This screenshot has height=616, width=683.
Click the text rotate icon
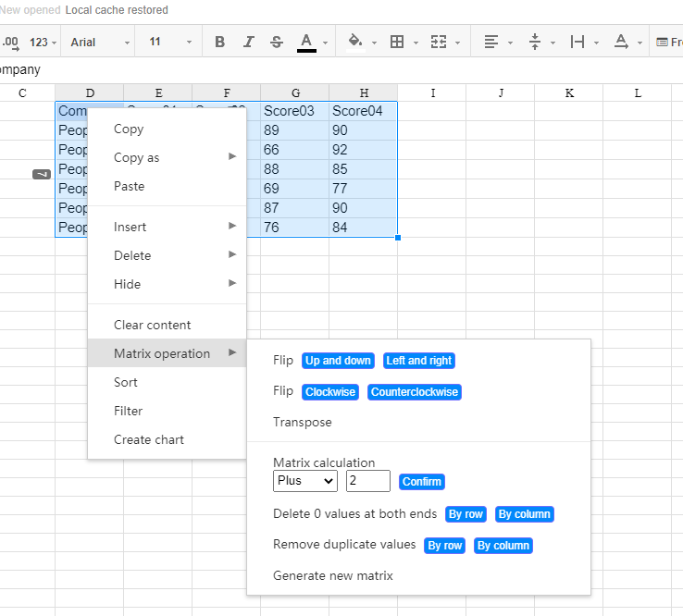pyautogui.click(x=621, y=42)
